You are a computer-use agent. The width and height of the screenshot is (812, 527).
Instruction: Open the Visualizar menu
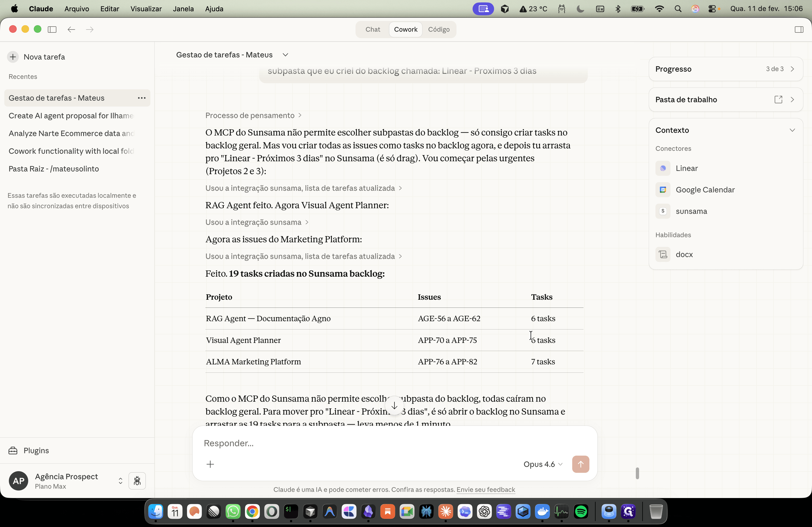tap(146, 9)
